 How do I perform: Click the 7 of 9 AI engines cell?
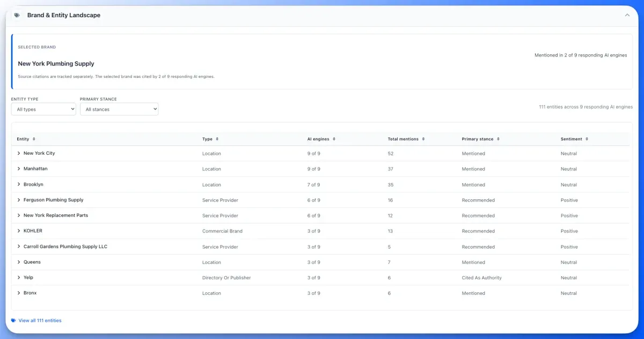314,185
